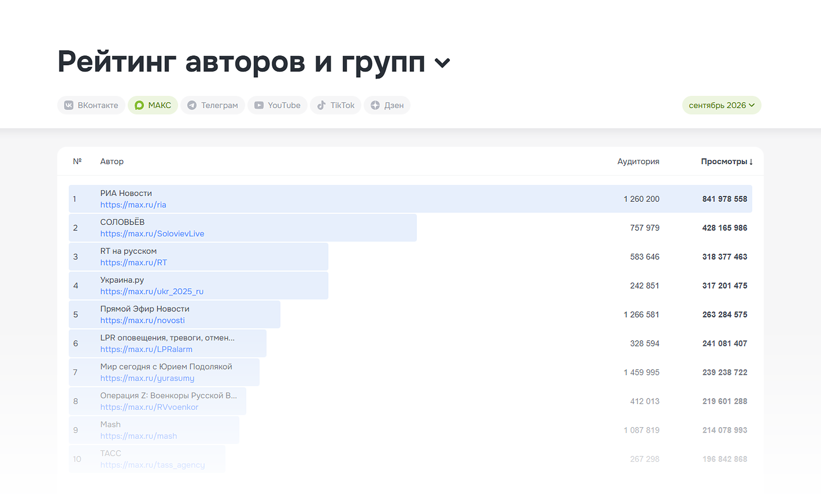Screen dimensions: 821x504
Task: Click the Telegram paper plane icon
Action: pyautogui.click(x=192, y=105)
